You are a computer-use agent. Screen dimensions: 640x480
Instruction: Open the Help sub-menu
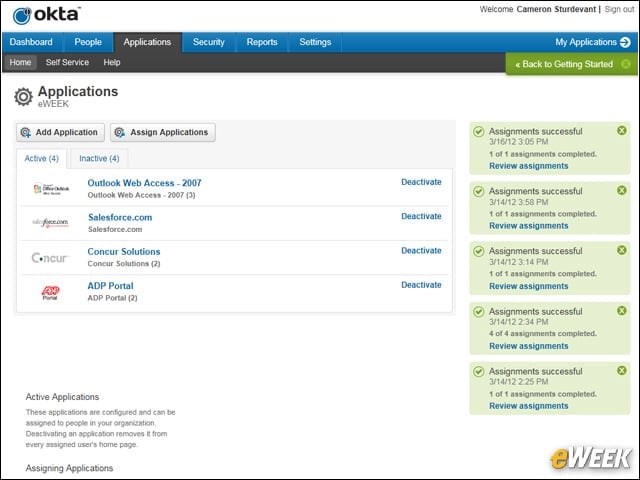pos(112,62)
